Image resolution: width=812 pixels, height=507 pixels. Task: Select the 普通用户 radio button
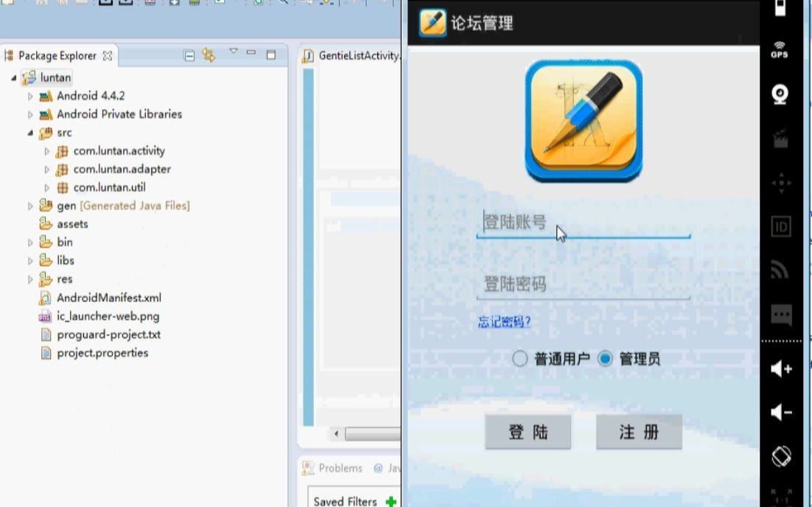click(519, 358)
